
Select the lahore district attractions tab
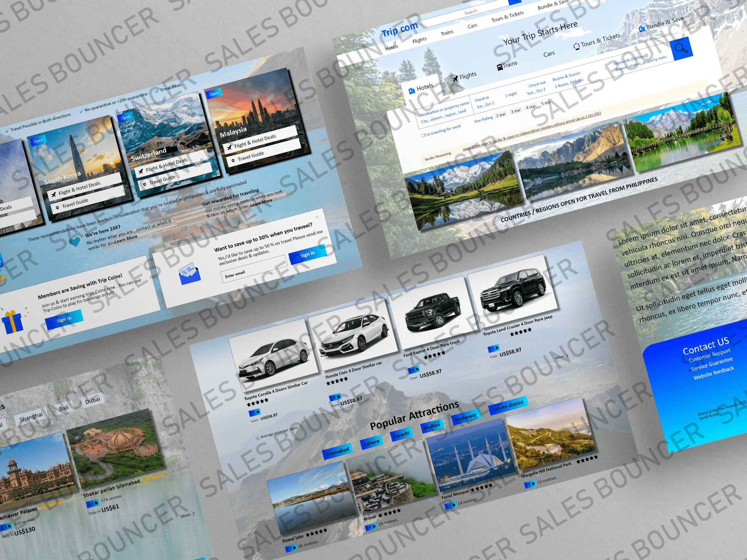[508, 405]
